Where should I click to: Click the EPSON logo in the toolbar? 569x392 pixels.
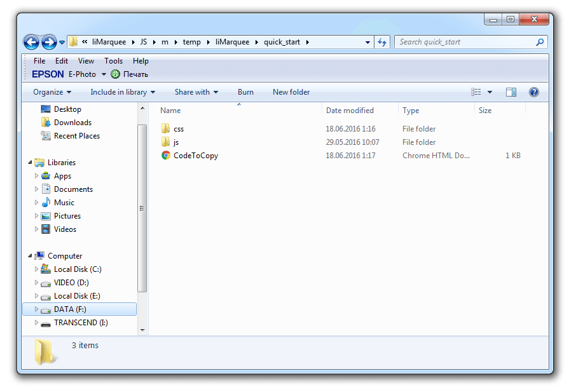(48, 74)
